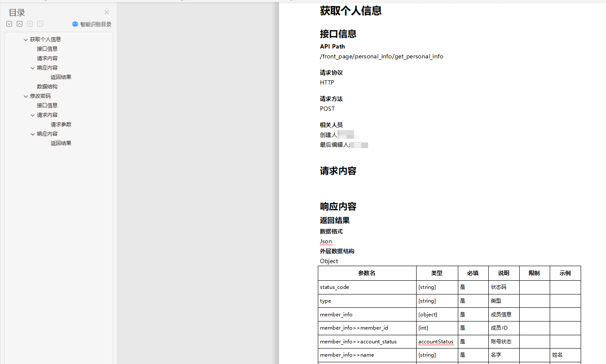Go to 返回结果 under 获取个人信息 in outline
This screenshot has width=606, height=364.
tap(61, 77)
